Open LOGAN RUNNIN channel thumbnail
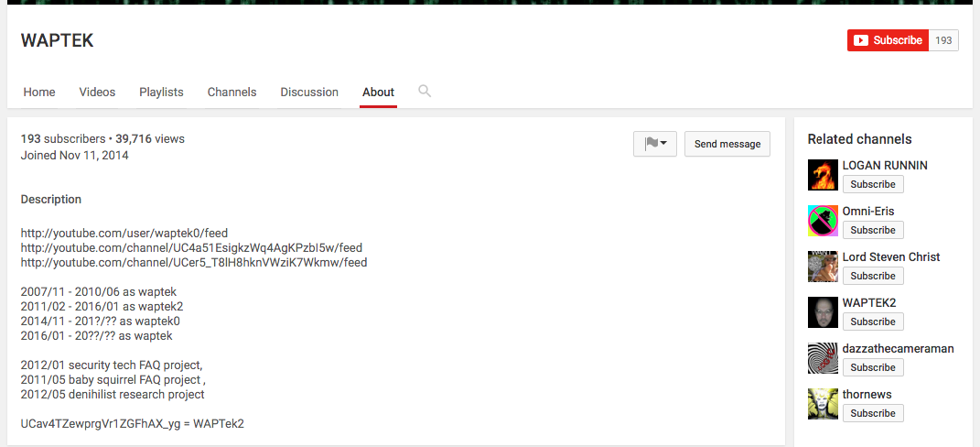 (823, 175)
